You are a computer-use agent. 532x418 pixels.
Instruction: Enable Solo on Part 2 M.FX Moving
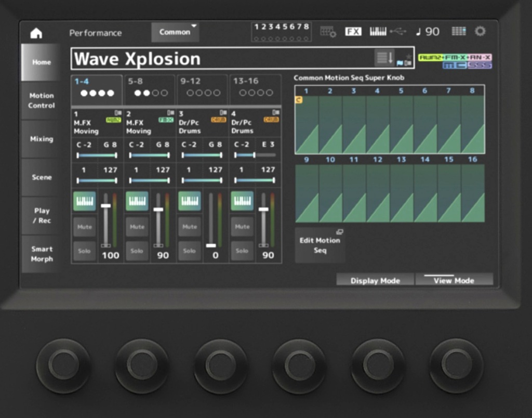137,251
